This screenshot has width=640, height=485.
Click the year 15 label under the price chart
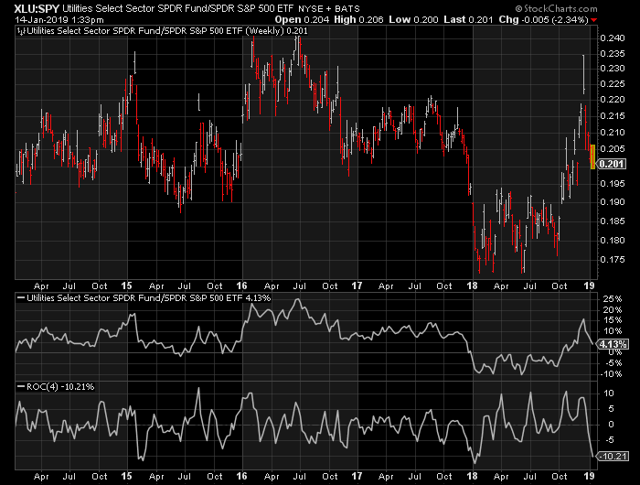(x=127, y=286)
